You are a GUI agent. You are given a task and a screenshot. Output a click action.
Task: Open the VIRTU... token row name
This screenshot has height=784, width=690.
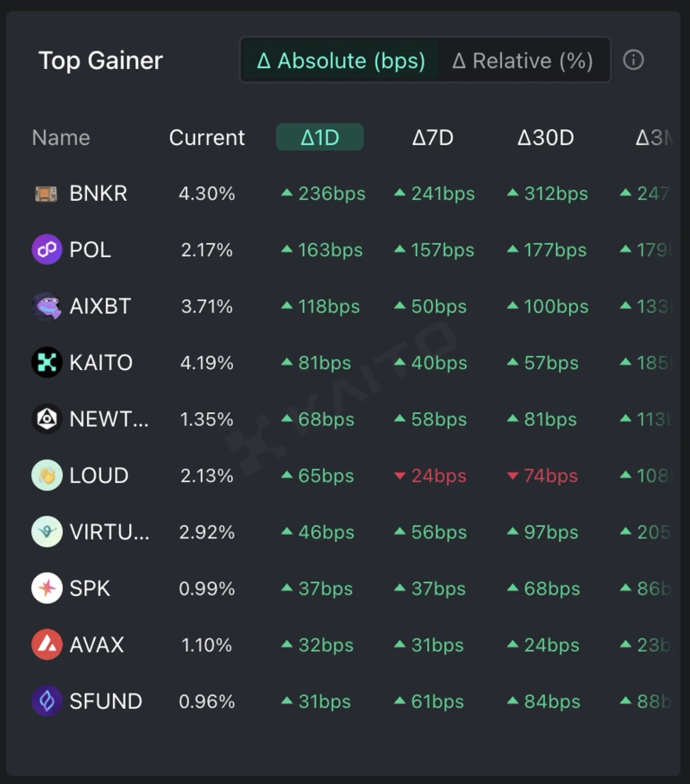110,532
